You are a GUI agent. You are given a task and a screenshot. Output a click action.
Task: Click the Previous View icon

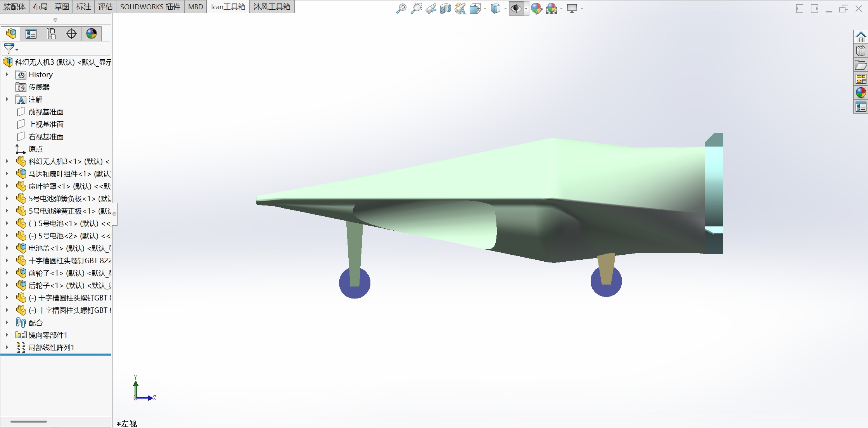click(431, 8)
